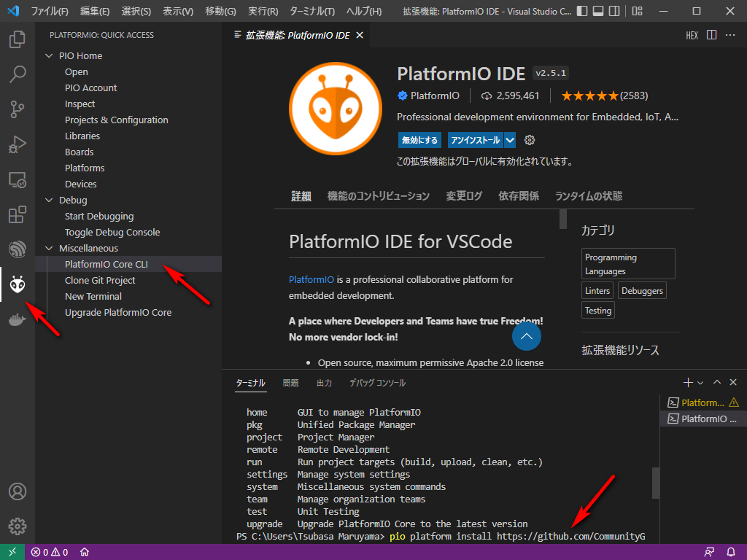Click PlatformIO Home icon in status bar

point(85,552)
